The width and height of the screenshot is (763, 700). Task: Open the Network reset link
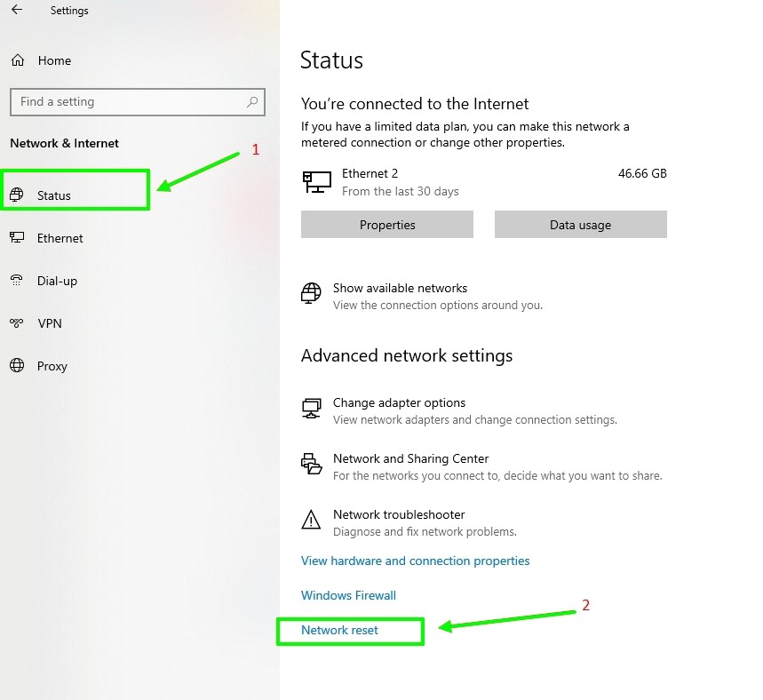point(339,630)
